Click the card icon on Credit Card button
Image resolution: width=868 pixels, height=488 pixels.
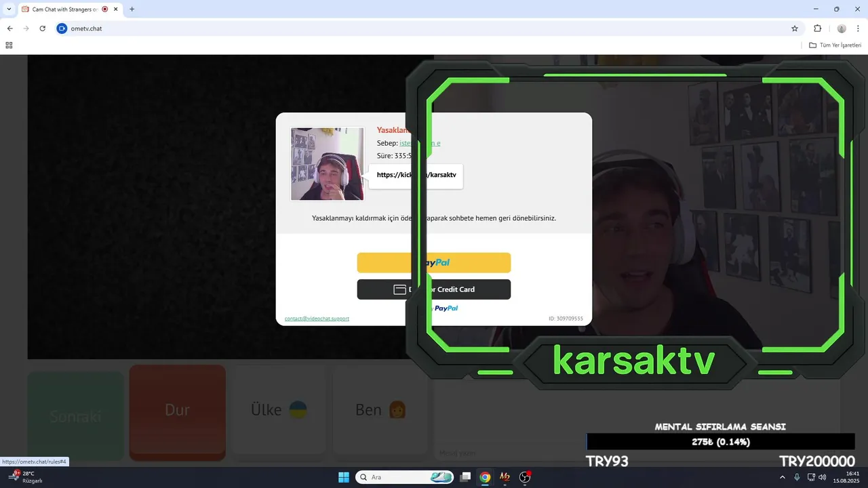(399, 289)
